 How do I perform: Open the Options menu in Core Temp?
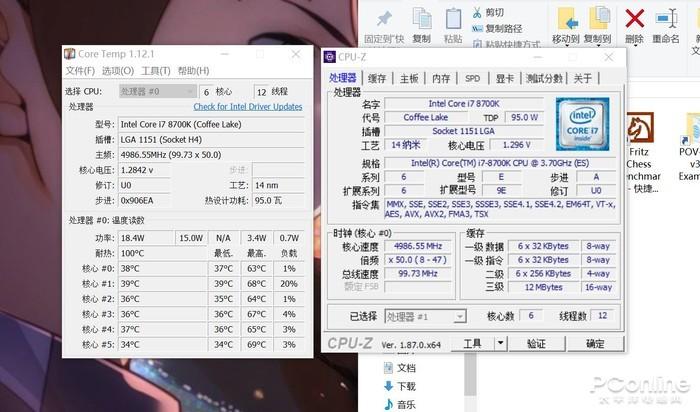(118, 71)
